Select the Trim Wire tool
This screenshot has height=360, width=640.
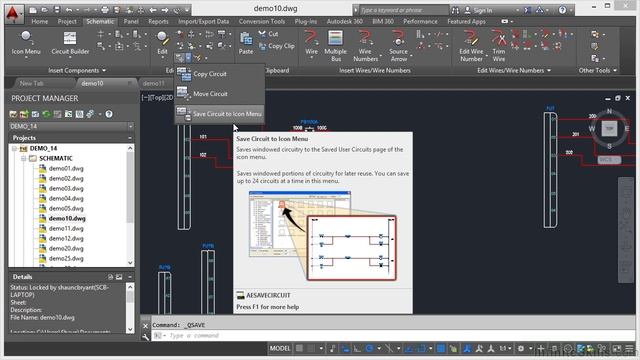click(499, 46)
